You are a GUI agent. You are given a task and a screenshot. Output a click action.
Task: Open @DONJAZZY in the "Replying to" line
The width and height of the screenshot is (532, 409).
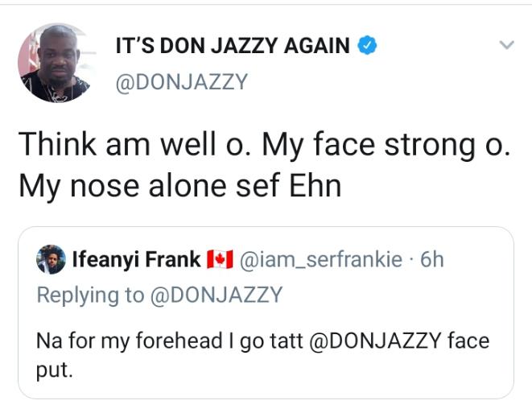[217, 295]
